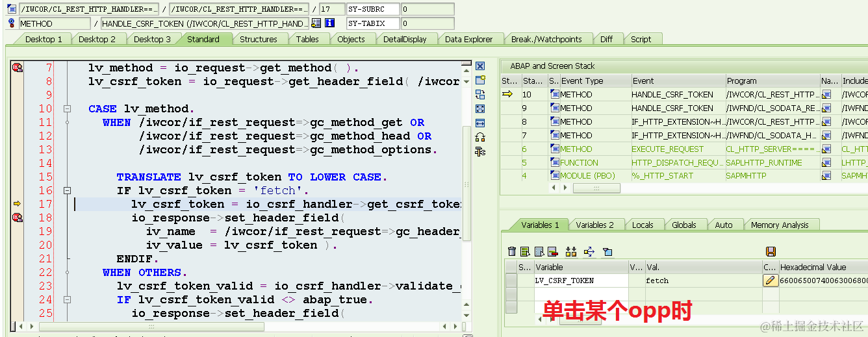Switch to the Desktop 2 tab
The image size is (868, 337).
[x=97, y=39]
